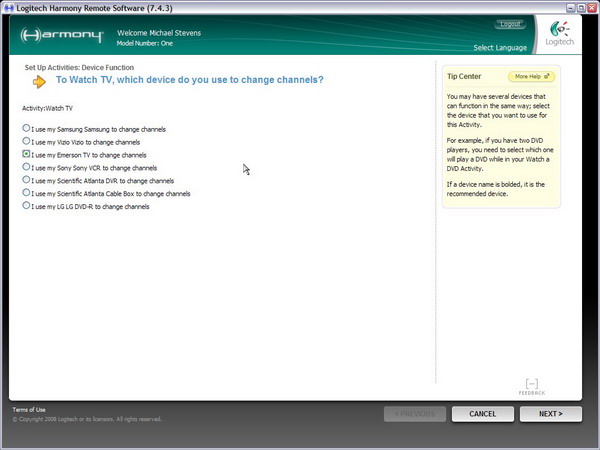
Task: Open the Terms of Use link
Action: pyautogui.click(x=29, y=409)
